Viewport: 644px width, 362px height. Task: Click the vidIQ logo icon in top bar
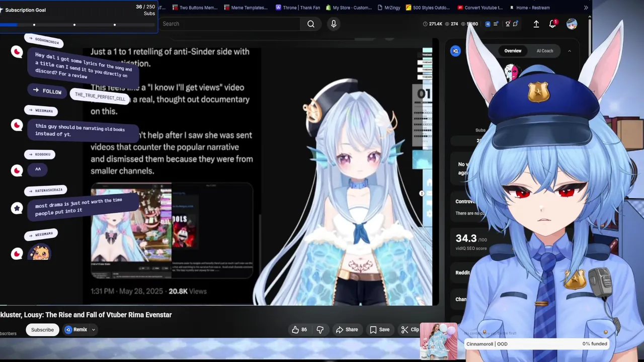(x=488, y=24)
